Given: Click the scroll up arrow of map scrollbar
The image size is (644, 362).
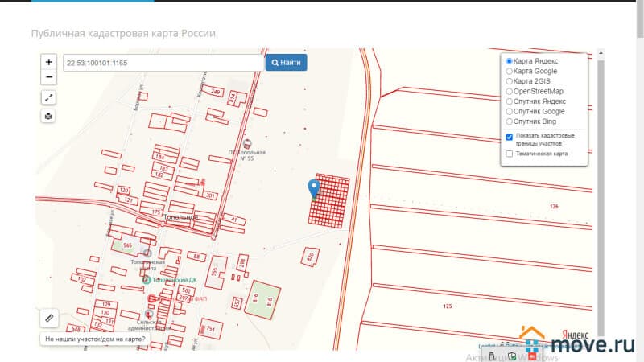Looking at the screenshot, I should tap(601, 53).
